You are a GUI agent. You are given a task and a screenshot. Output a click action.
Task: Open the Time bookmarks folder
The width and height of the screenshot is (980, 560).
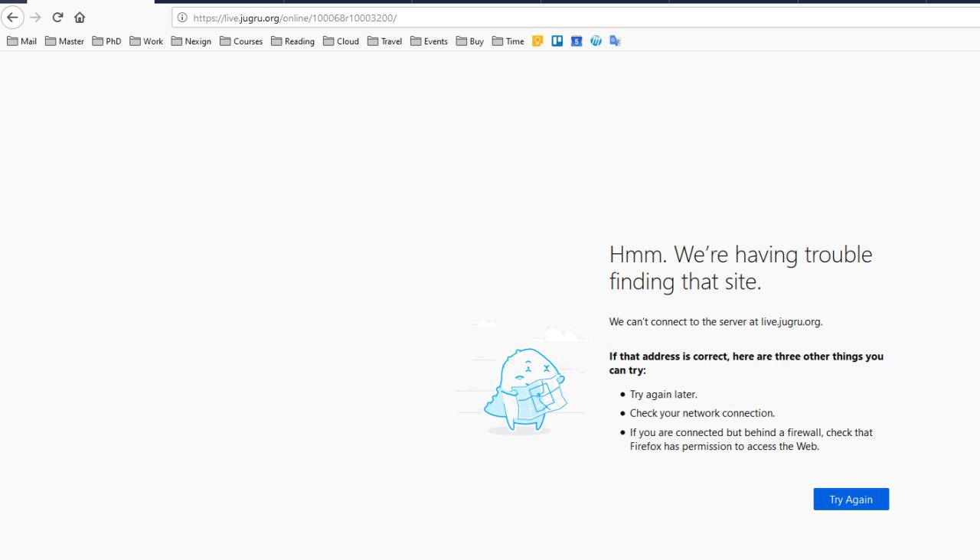click(x=508, y=41)
